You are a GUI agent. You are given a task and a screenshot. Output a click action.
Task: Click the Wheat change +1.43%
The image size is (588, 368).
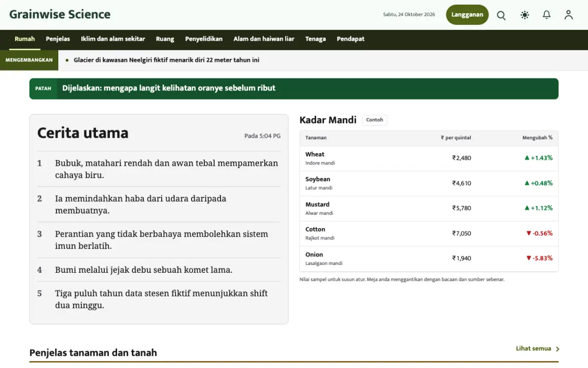pos(539,158)
